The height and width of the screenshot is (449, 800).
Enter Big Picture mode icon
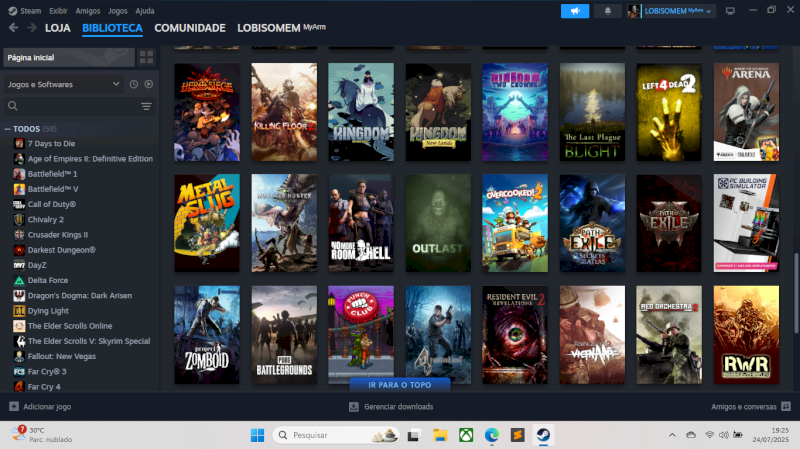(730, 11)
